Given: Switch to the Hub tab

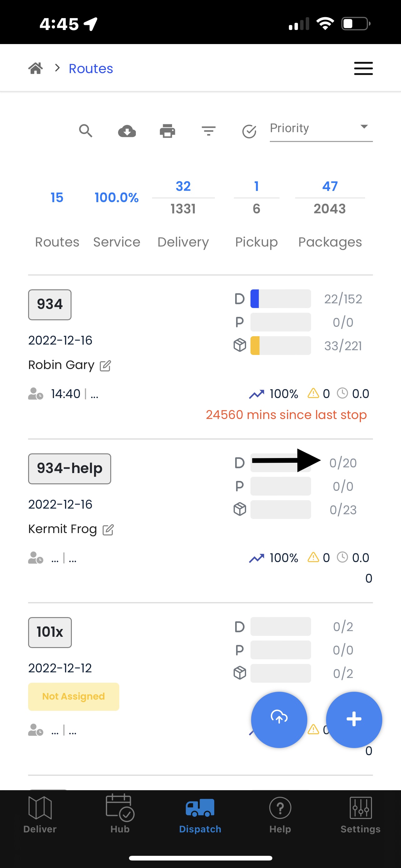Looking at the screenshot, I should [120, 814].
